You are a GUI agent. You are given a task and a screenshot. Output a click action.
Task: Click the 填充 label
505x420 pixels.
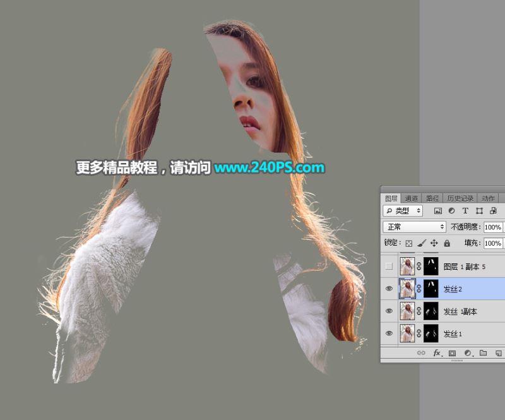click(x=473, y=243)
